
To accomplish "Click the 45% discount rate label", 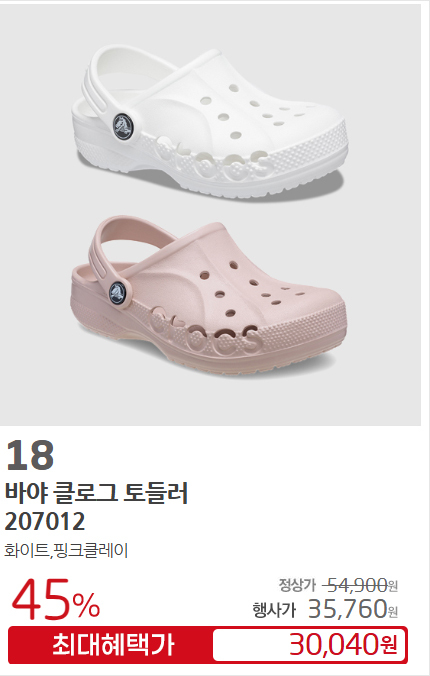I will tap(56, 599).
